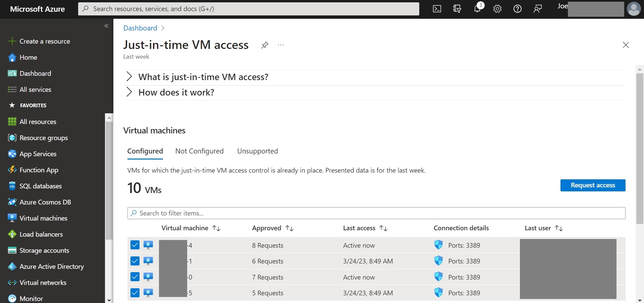Open Azure portal settings gear

[x=497, y=9]
